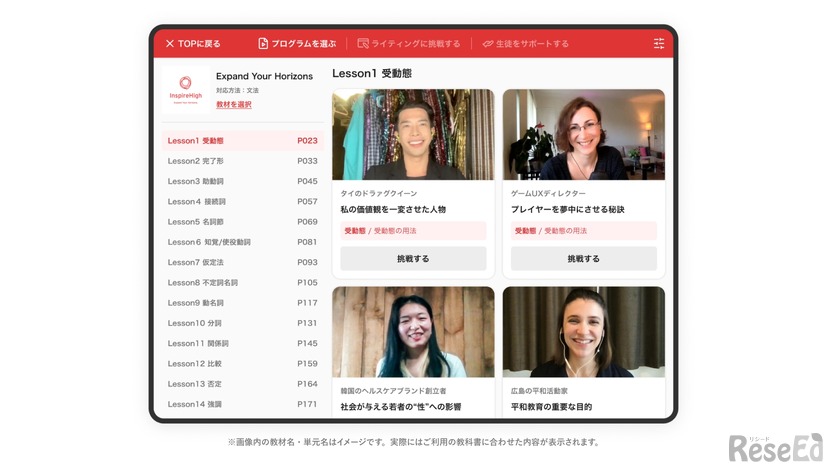Image resolution: width=826 pixels, height=464 pixels.
Task: Open the タイのドラァグクイーン video thumbnail
Action: pyautogui.click(x=413, y=134)
